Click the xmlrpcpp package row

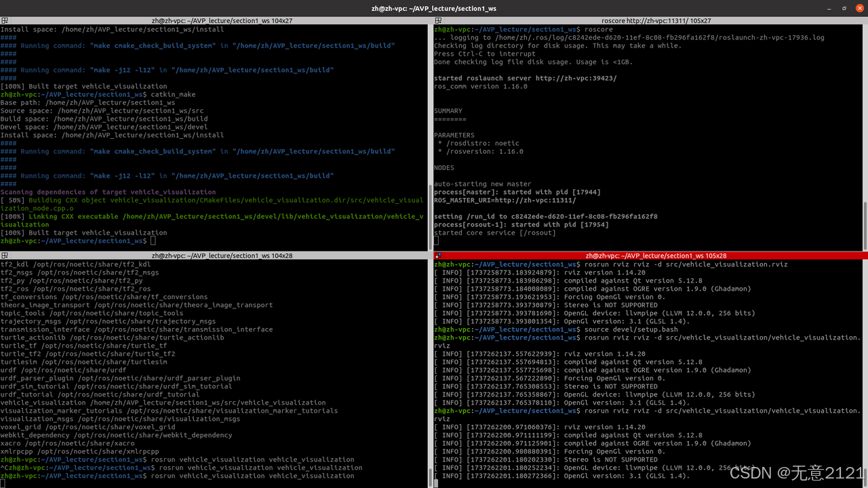click(x=79, y=451)
